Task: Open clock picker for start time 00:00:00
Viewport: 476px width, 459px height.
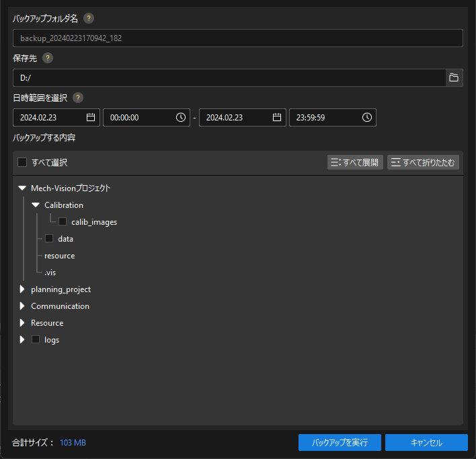Action: point(181,117)
